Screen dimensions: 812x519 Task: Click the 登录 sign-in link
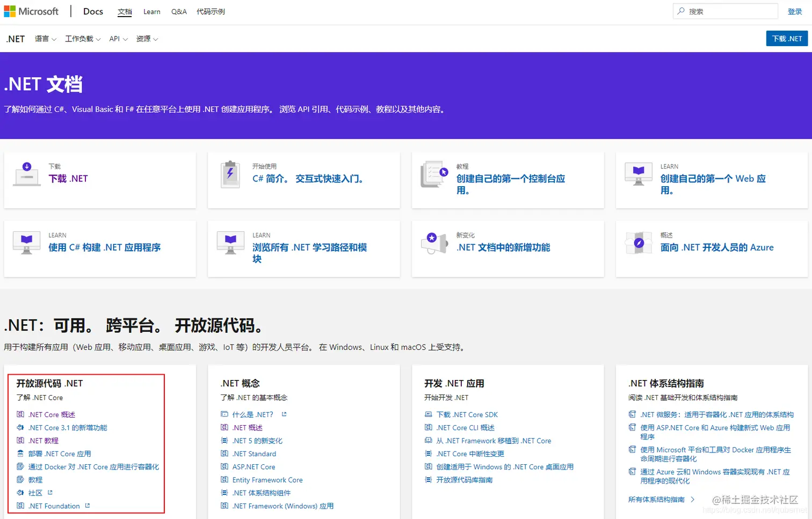[x=795, y=11]
